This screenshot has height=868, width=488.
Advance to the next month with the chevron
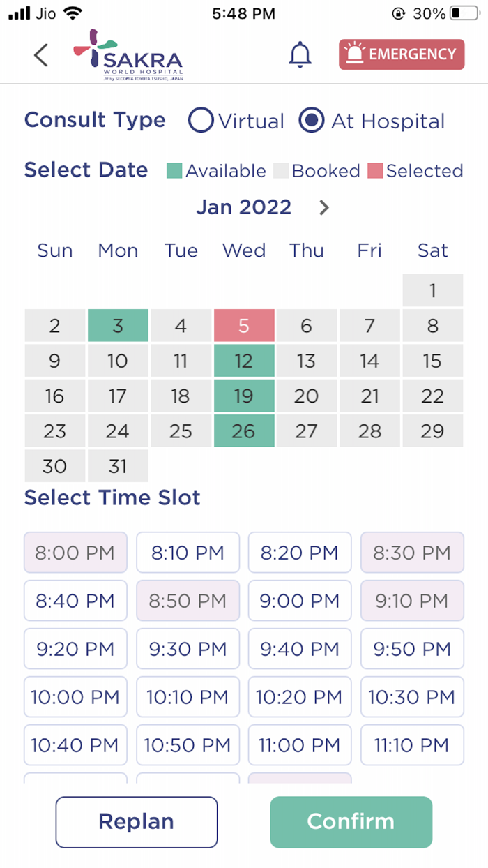[x=323, y=207]
